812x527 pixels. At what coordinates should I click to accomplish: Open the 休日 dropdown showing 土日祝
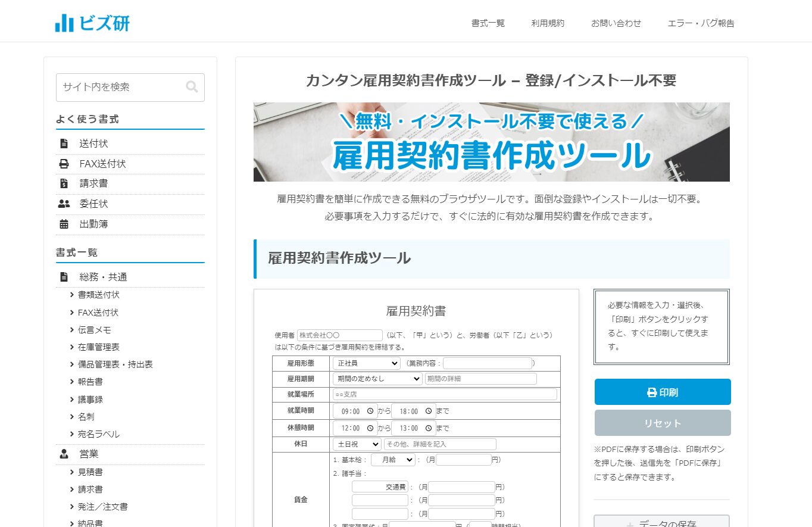click(357, 444)
